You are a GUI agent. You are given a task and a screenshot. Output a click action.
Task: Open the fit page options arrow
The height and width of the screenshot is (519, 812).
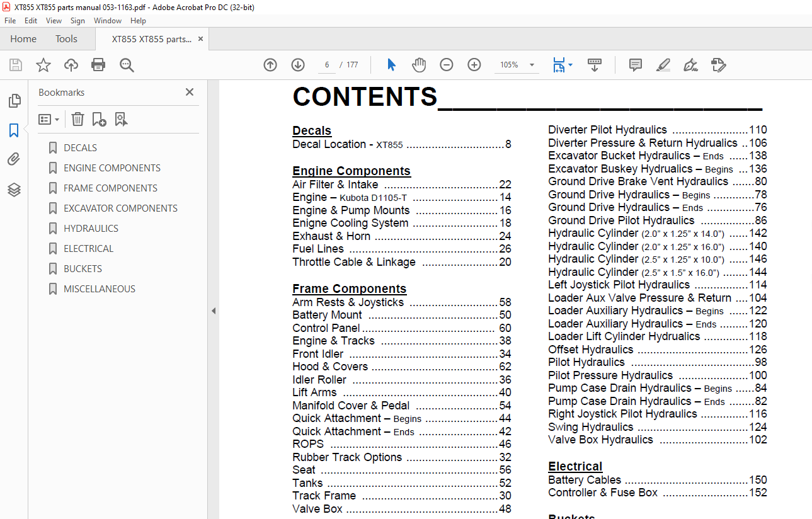[571, 65]
